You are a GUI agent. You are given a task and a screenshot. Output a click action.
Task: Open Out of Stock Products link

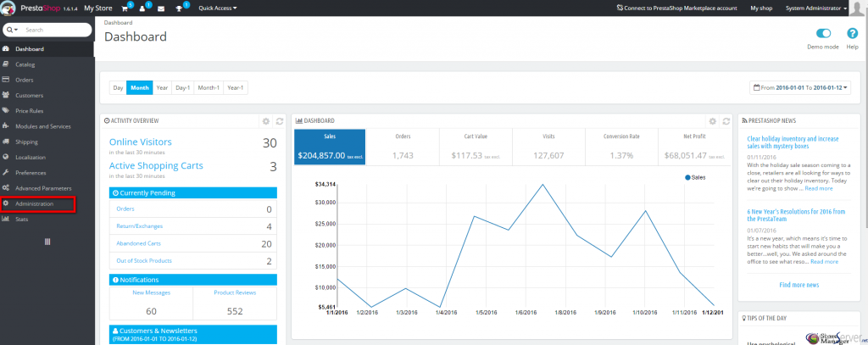[x=144, y=260]
